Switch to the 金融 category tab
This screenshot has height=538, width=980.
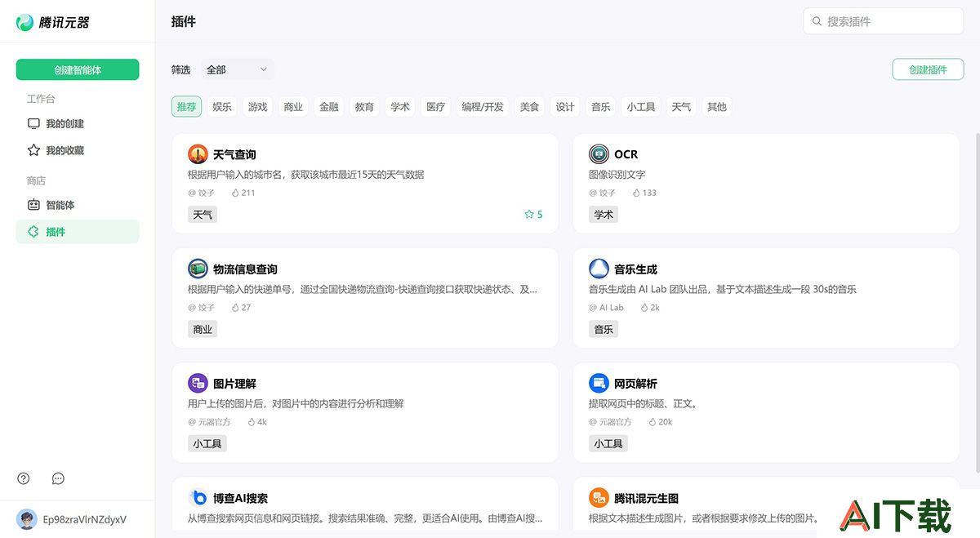329,107
